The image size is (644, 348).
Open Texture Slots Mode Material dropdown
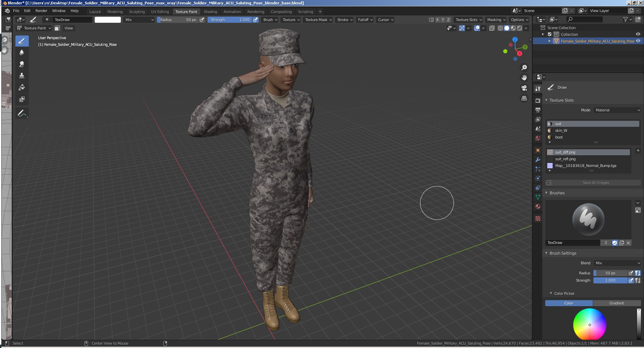click(x=618, y=110)
